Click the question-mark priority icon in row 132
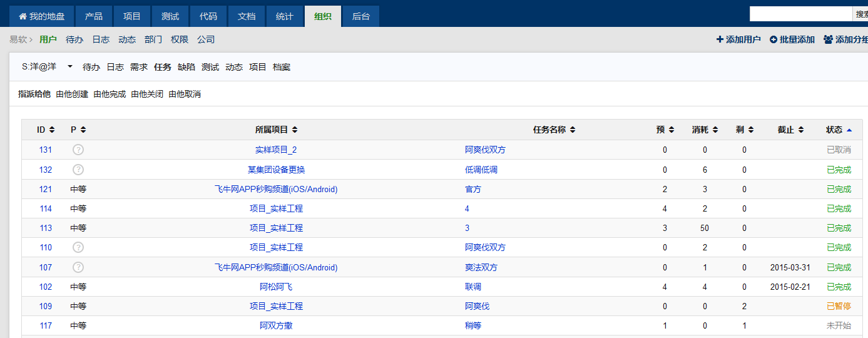 coord(78,170)
